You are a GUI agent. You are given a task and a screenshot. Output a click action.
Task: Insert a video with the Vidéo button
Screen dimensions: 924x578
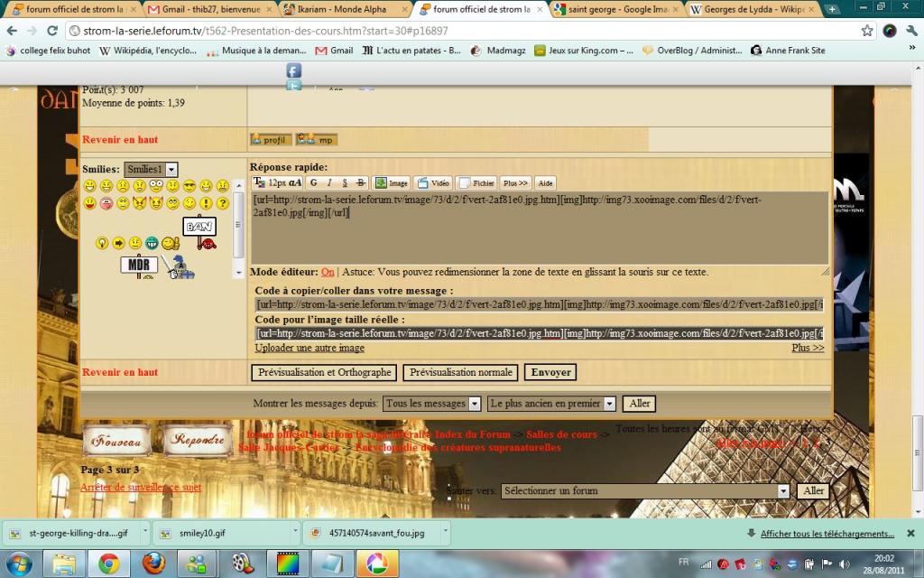pyautogui.click(x=433, y=182)
